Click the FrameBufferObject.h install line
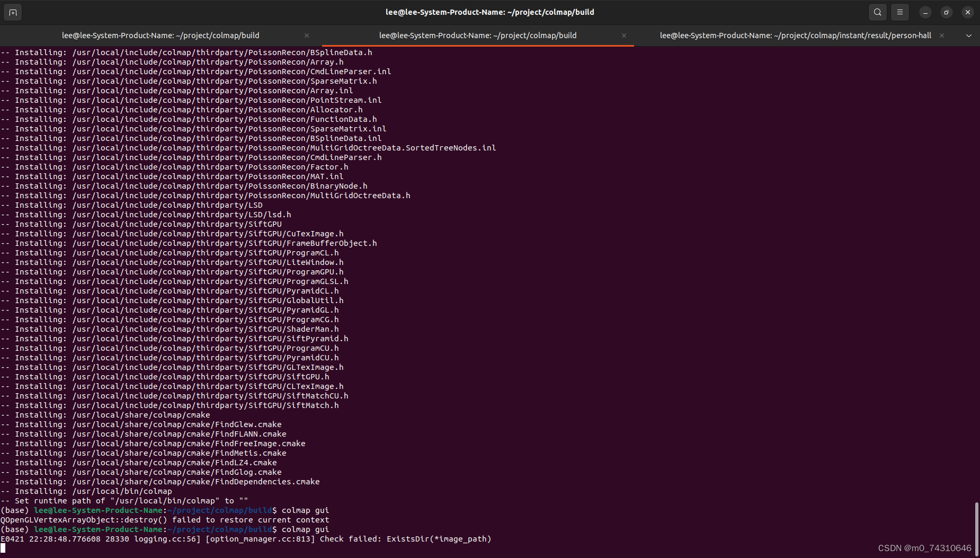 [x=189, y=243]
